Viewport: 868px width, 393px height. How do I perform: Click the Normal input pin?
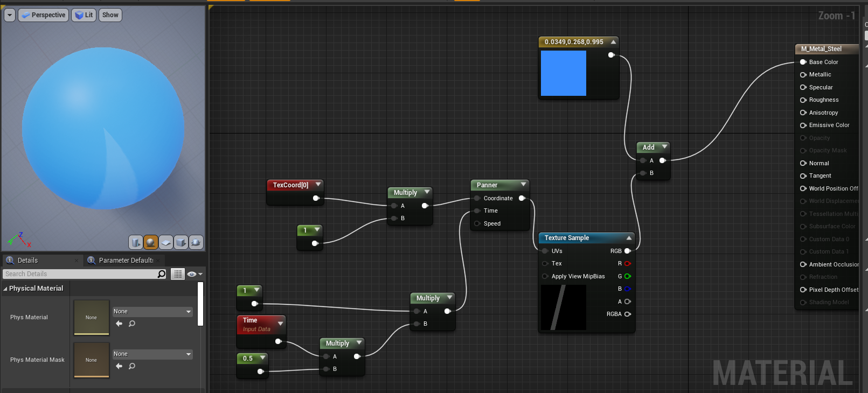coord(803,163)
